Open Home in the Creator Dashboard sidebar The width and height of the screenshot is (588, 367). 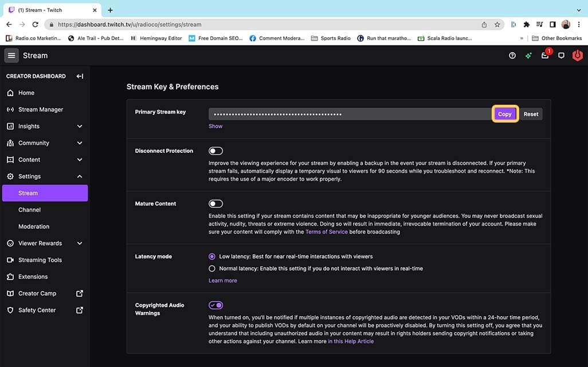coord(26,92)
